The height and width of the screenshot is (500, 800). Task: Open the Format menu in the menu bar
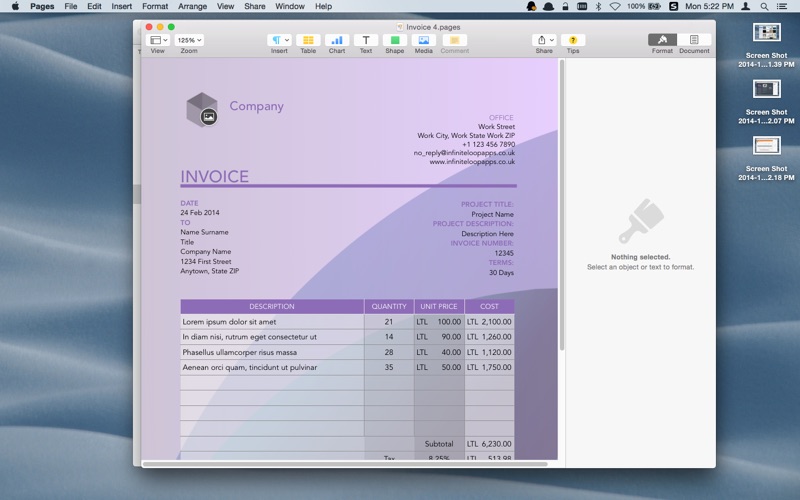click(155, 6)
